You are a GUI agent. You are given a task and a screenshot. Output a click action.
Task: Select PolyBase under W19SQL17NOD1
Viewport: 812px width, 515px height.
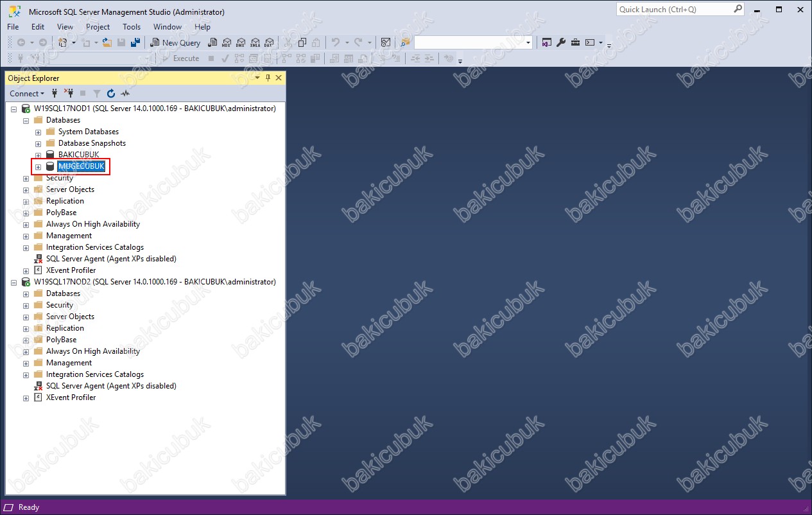click(x=61, y=213)
